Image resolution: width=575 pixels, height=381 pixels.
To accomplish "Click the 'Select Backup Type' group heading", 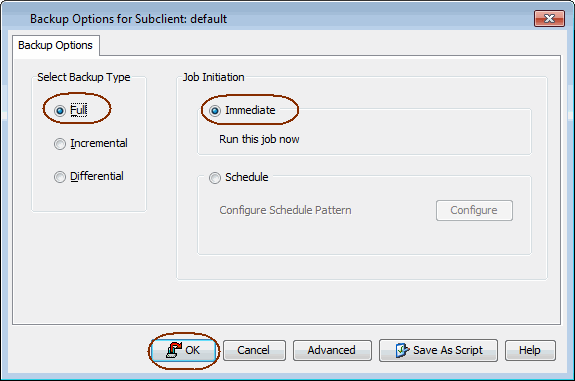I will [x=84, y=77].
